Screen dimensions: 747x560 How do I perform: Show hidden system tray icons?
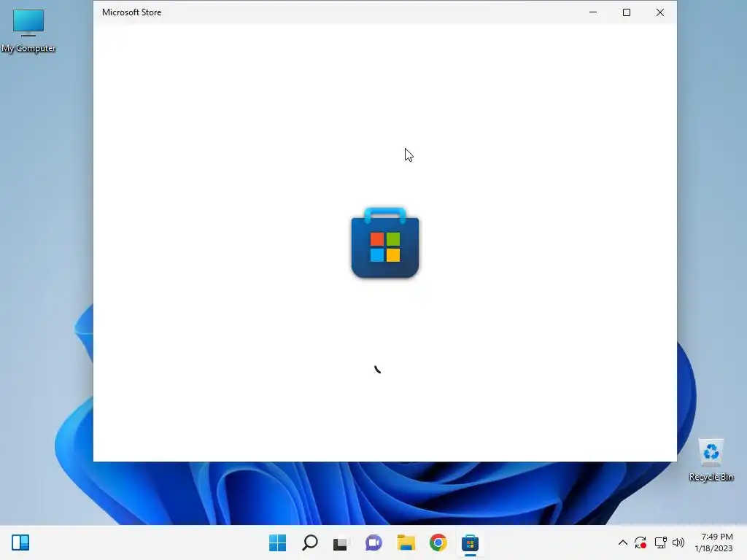click(623, 542)
